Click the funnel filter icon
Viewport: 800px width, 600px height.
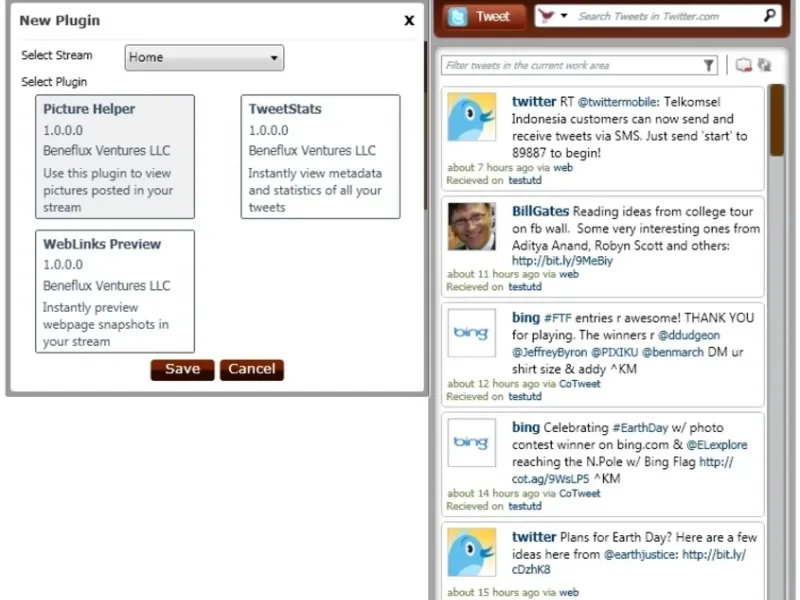(x=709, y=65)
